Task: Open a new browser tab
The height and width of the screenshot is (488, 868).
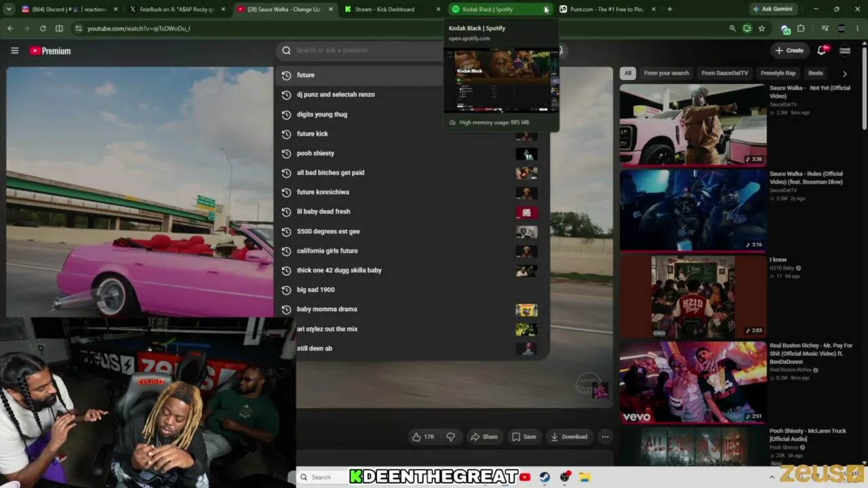Action: pyautogui.click(x=670, y=9)
